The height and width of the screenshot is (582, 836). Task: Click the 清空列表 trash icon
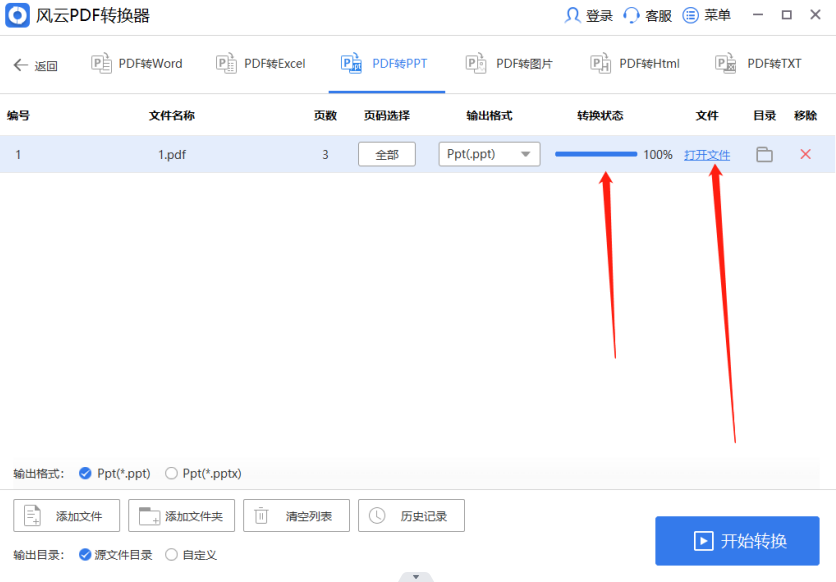(x=261, y=515)
